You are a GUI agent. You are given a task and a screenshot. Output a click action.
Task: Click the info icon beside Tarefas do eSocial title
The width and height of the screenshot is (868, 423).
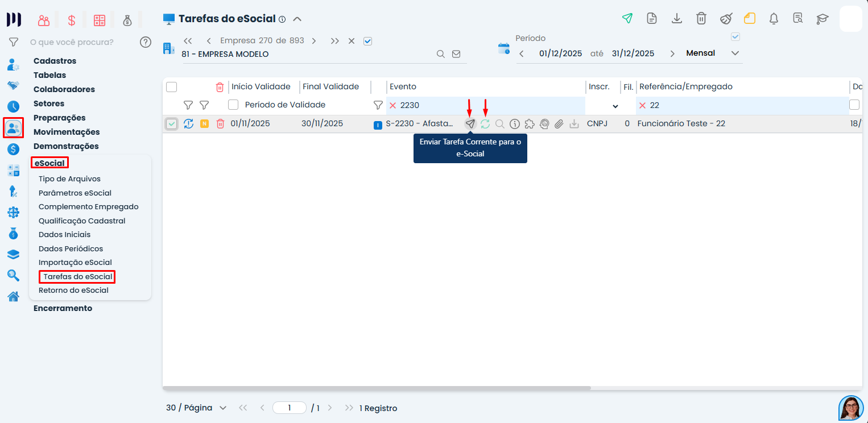tap(282, 19)
